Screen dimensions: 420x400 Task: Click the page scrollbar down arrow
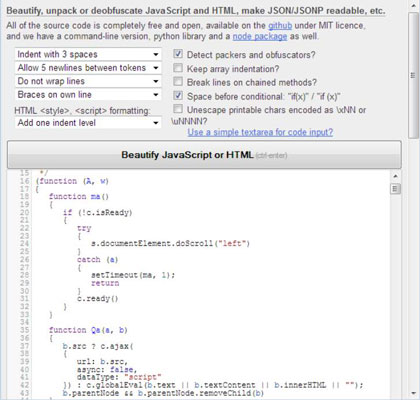tap(413, 393)
